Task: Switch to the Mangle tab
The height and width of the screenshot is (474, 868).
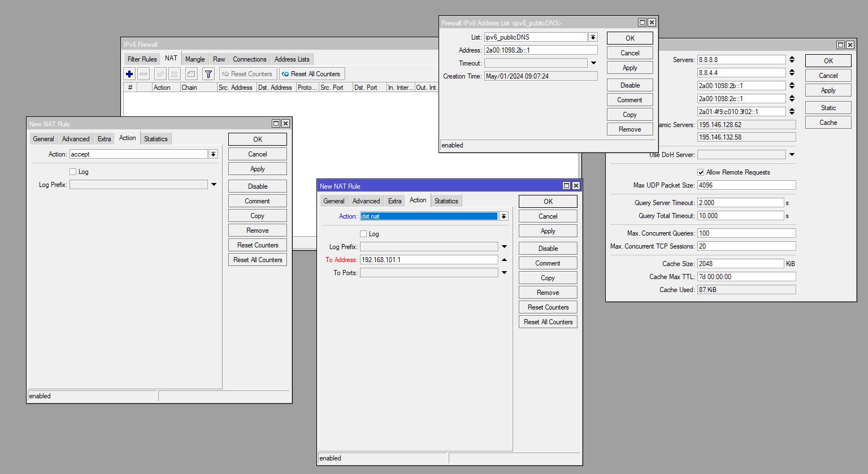Action: click(x=194, y=59)
